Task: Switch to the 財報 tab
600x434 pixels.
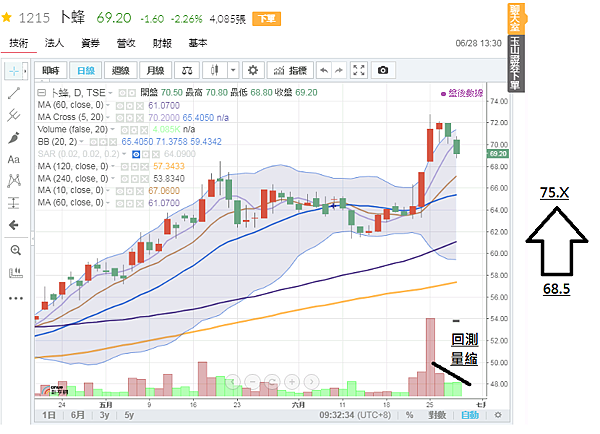Action: (x=162, y=44)
